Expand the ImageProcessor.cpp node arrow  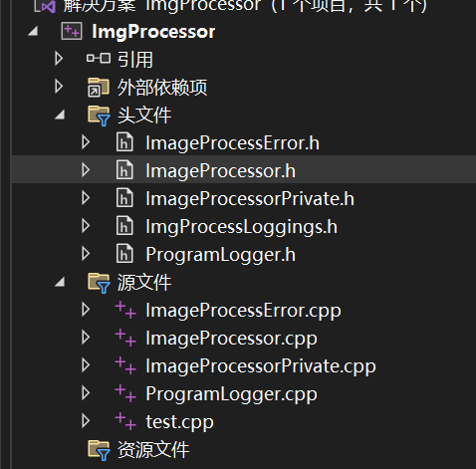pos(86,338)
